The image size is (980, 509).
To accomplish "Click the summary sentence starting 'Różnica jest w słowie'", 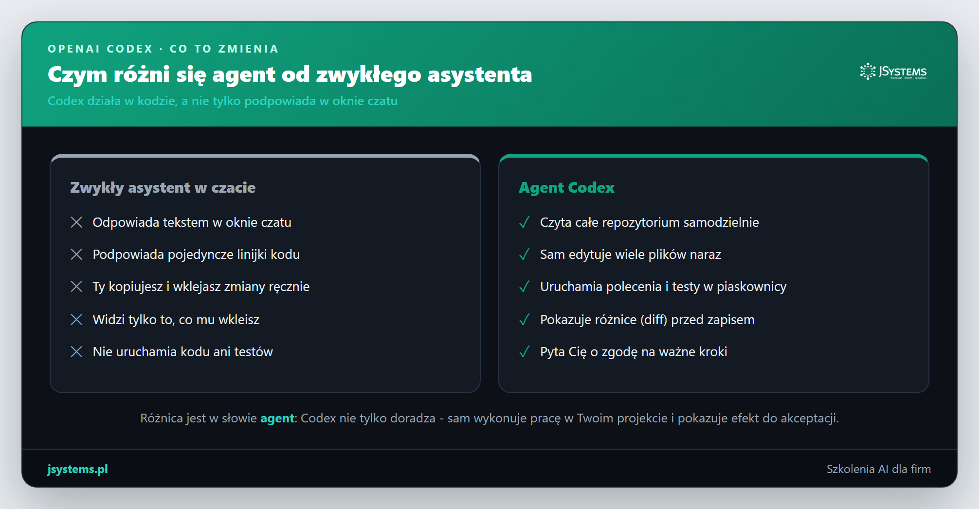I will 490,418.
